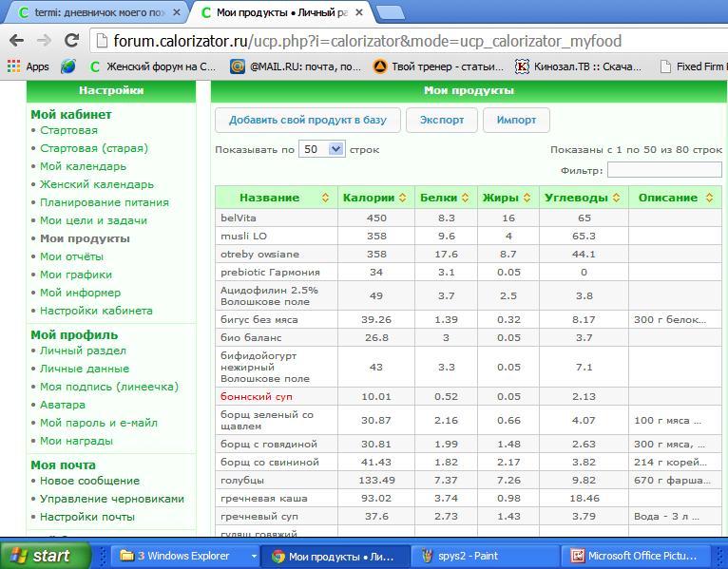Open Мои отчёты in sidebar
The image size is (728, 569).
tap(71, 256)
